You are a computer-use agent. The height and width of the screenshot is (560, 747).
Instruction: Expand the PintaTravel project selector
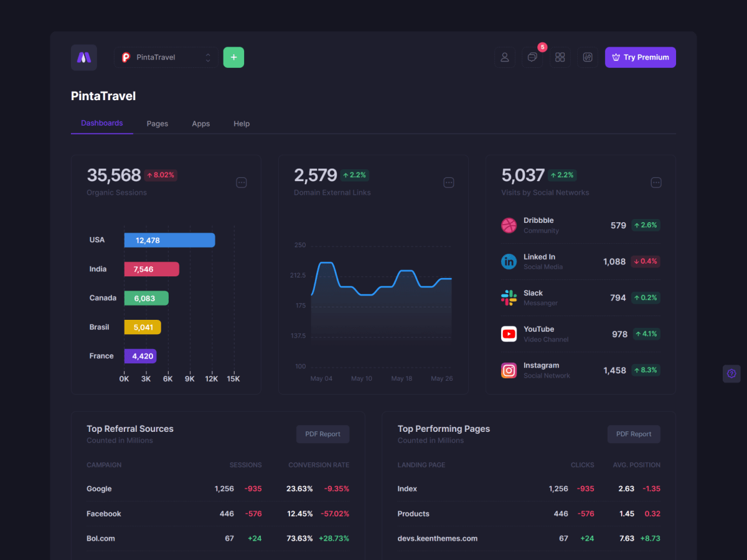[x=166, y=57]
